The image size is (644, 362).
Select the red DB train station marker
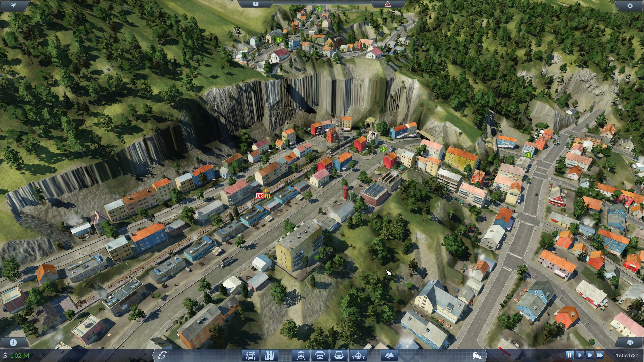point(260,196)
